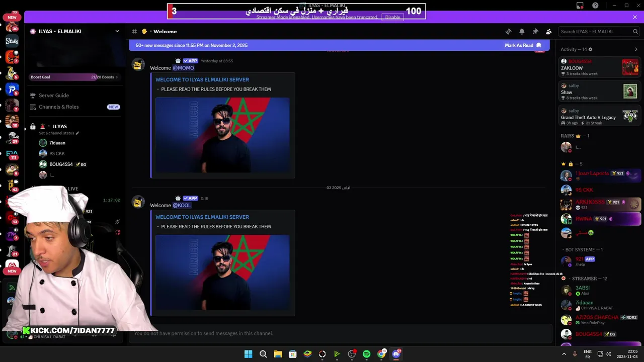
Task: Click the GTA V game icon thumbnail
Action: 630,116
